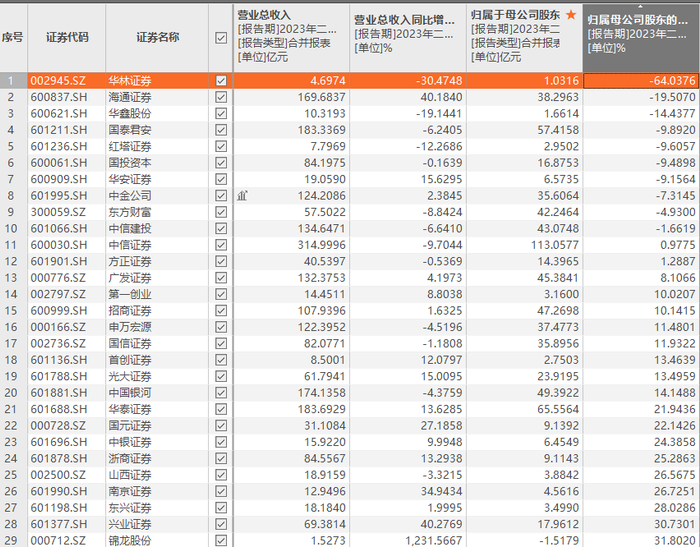Viewport: 700px width, 547px height.
Task: Click net profit value 65.5564
Action: 558,409
